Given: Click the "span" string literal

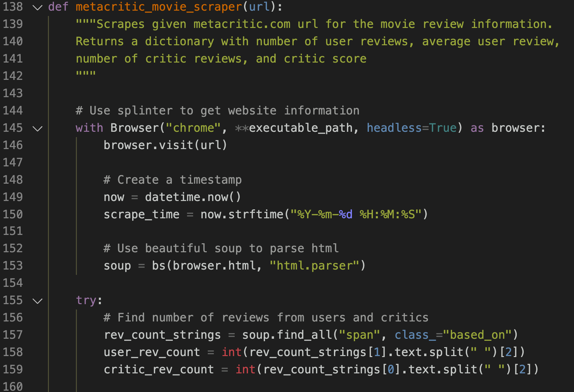Looking at the screenshot, I should [359, 335].
